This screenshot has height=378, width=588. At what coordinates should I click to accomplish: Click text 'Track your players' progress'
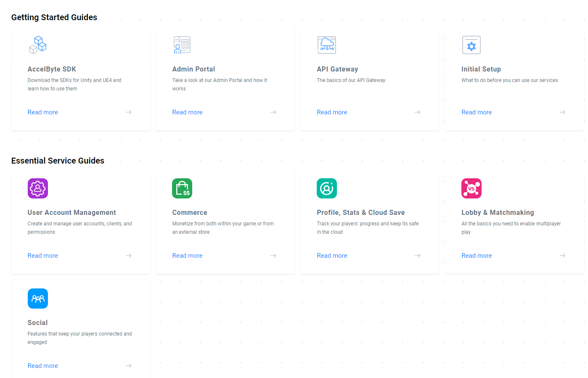coord(348,224)
